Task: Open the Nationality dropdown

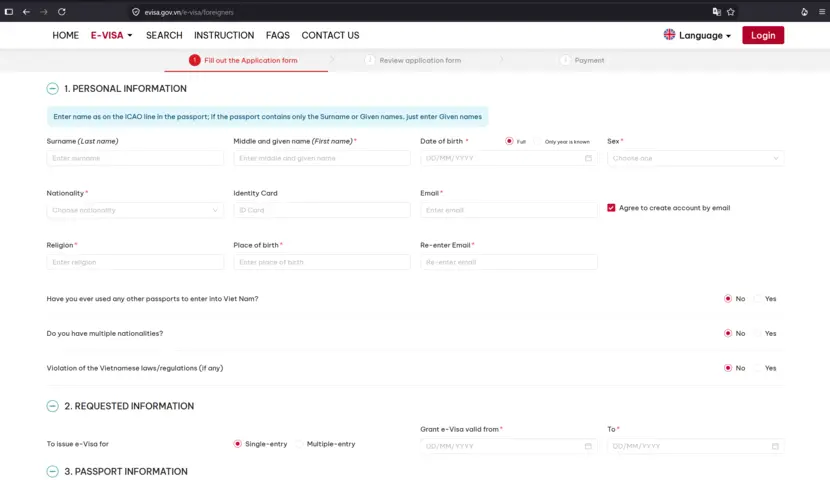Action: point(135,210)
